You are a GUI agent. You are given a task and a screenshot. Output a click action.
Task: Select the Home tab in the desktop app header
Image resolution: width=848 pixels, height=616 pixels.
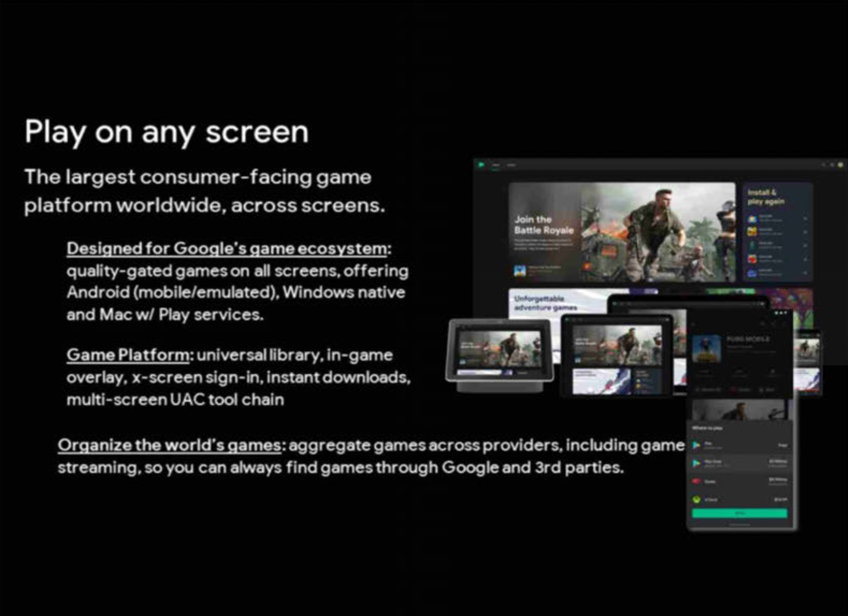(496, 165)
